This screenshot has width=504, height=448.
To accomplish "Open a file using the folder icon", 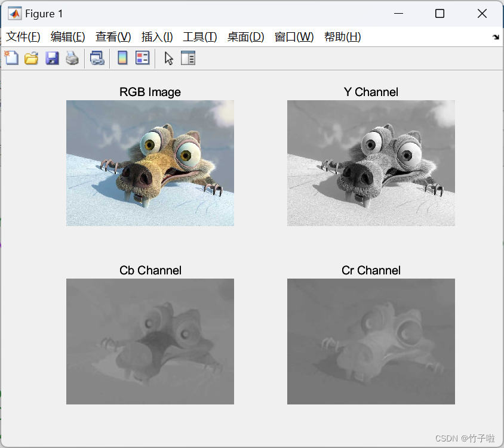I will click(x=31, y=58).
